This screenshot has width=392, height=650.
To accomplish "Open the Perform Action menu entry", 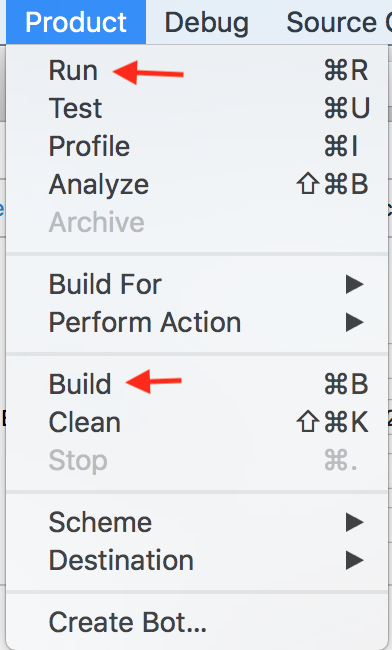I will [x=197, y=323].
